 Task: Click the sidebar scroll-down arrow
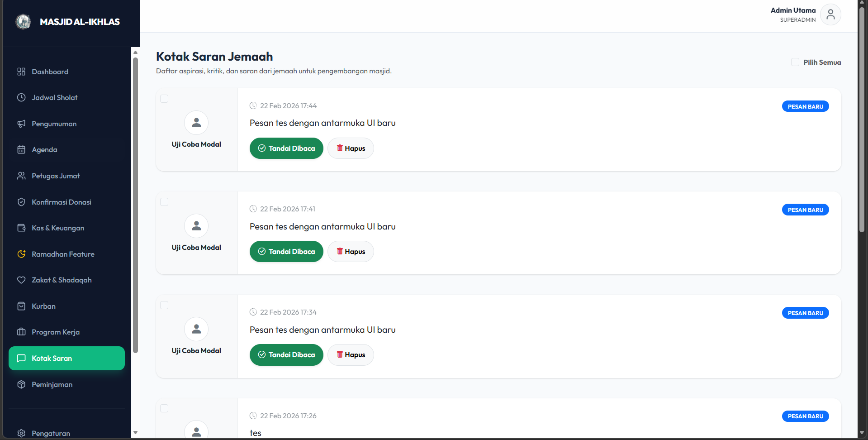click(x=135, y=433)
